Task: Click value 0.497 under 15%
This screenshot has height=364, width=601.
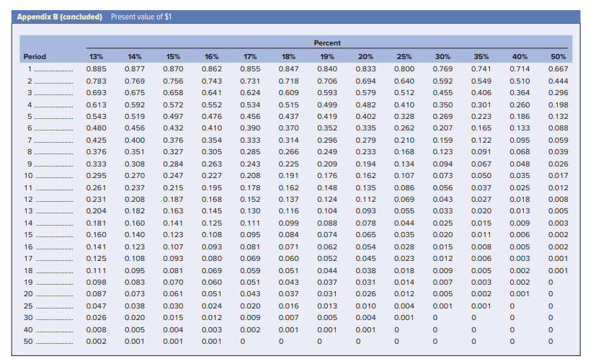Action: coord(173,117)
